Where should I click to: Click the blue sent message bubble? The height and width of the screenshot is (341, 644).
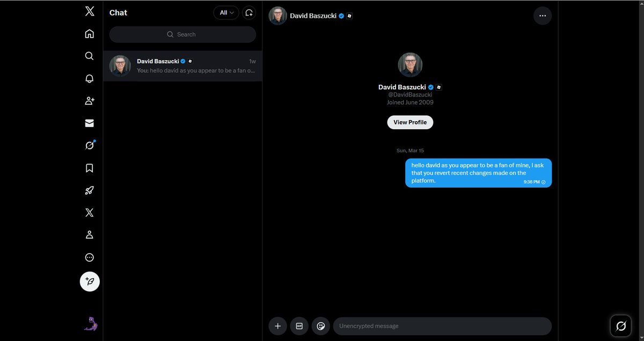tap(478, 173)
